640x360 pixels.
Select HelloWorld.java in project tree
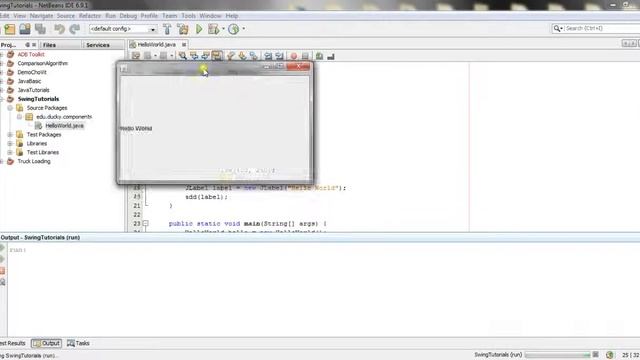coord(64,126)
